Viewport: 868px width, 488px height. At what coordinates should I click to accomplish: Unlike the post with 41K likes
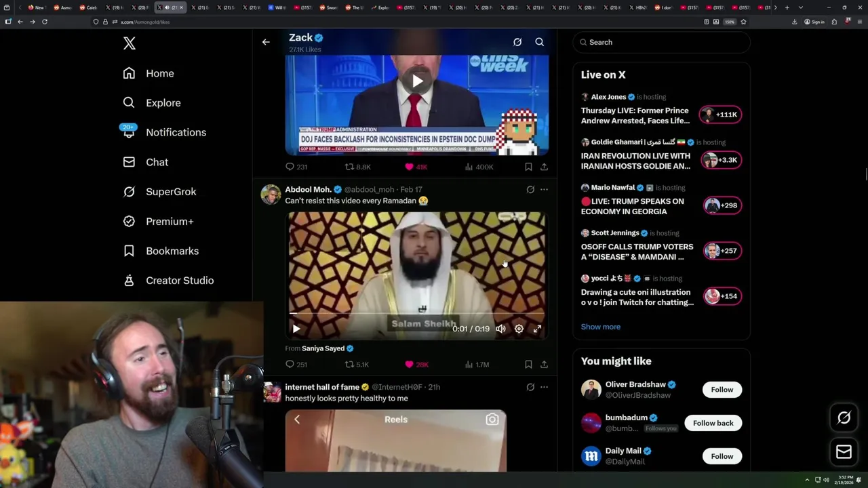416,167
